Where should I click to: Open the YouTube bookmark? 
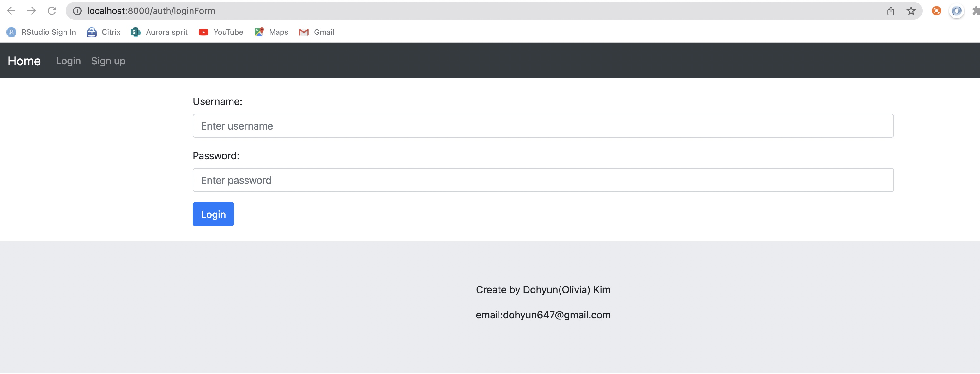pyautogui.click(x=221, y=32)
